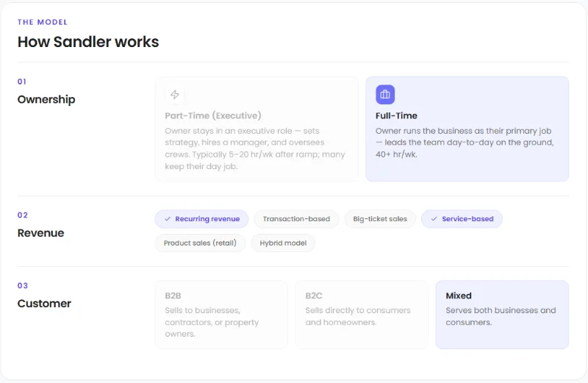Click the checkmark on Service-based chip
Viewport: 588px width, 383px height.
pos(434,218)
